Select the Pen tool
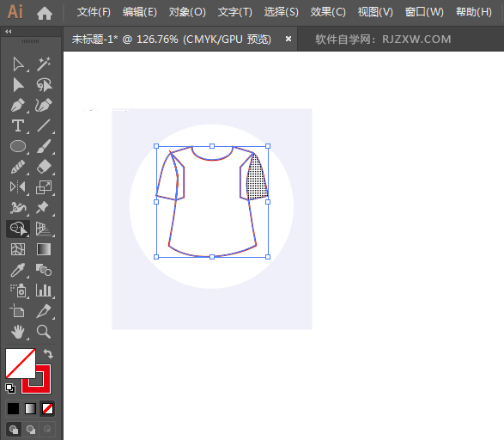The width and height of the screenshot is (504, 440). [18, 105]
